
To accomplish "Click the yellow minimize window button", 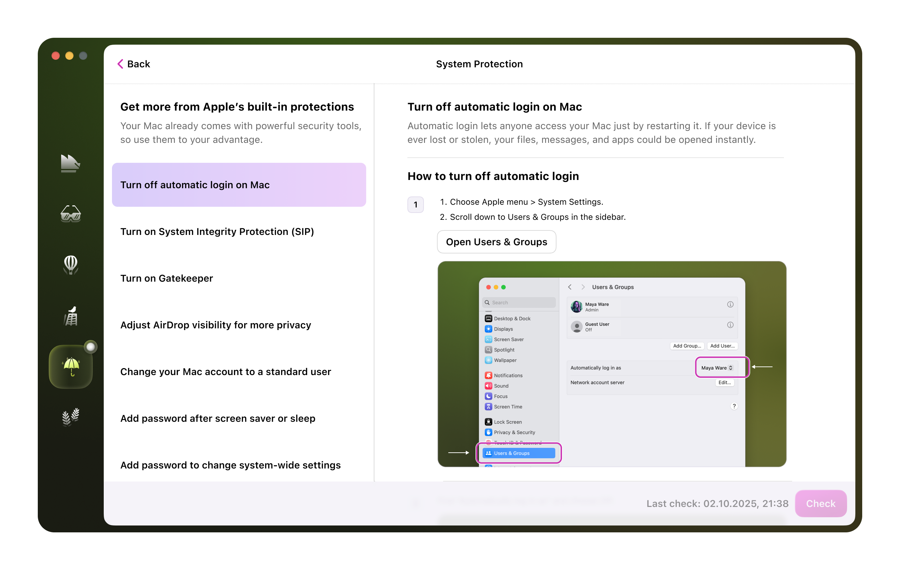I will click(69, 56).
